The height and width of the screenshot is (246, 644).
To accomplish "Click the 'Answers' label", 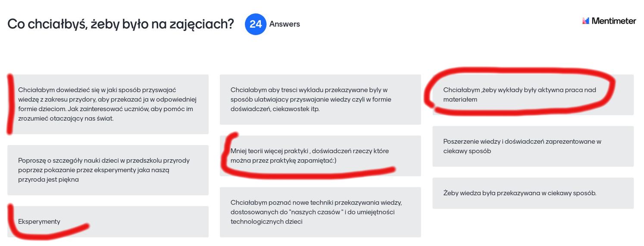I will [284, 24].
